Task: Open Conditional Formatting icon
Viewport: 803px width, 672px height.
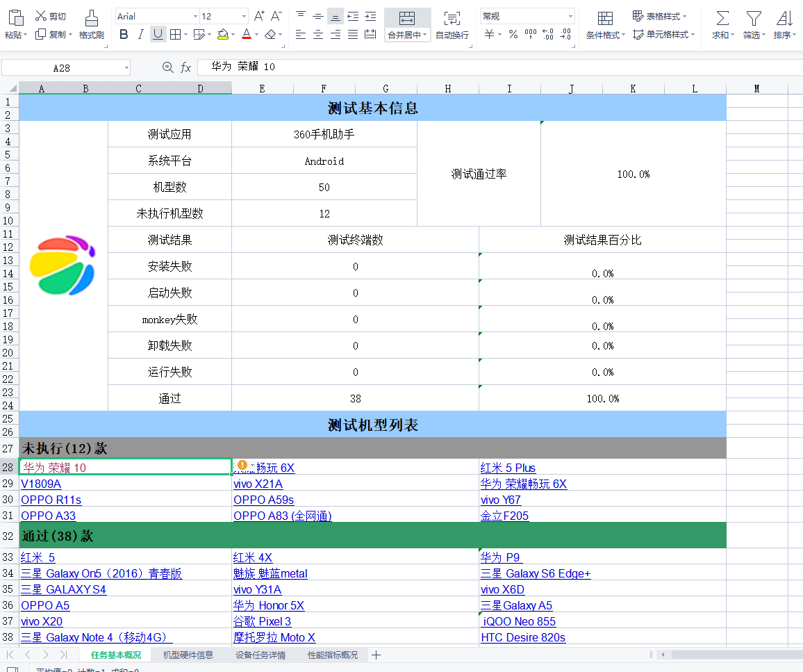Action: 605,19
